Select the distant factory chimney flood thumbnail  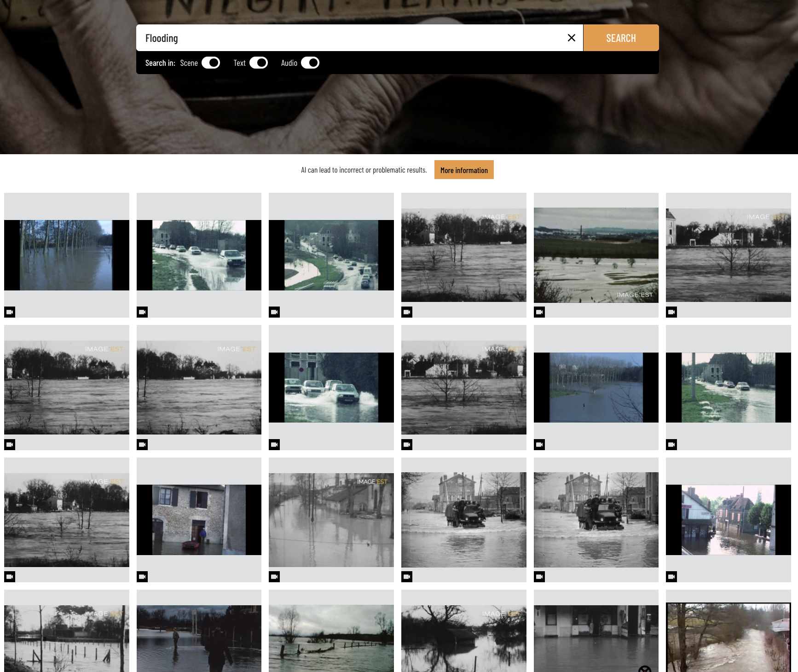[x=596, y=255]
